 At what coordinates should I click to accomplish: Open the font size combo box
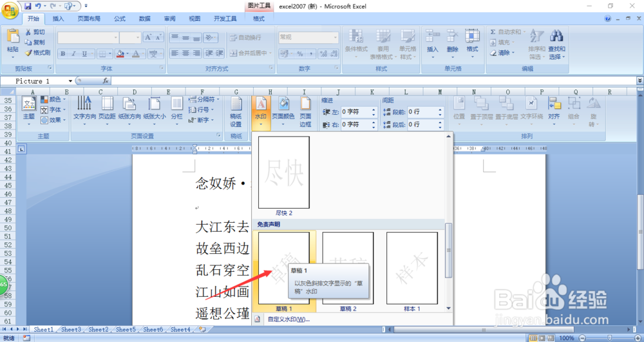point(130,37)
